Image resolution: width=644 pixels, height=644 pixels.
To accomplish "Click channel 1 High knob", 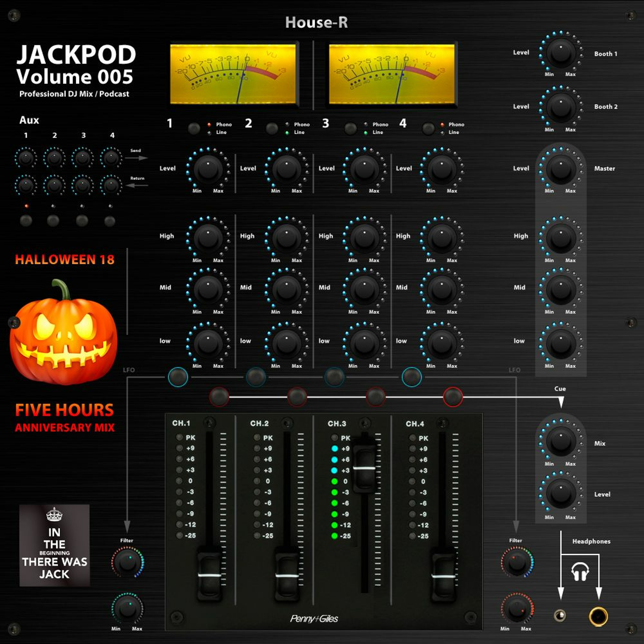I will coord(208,239).
